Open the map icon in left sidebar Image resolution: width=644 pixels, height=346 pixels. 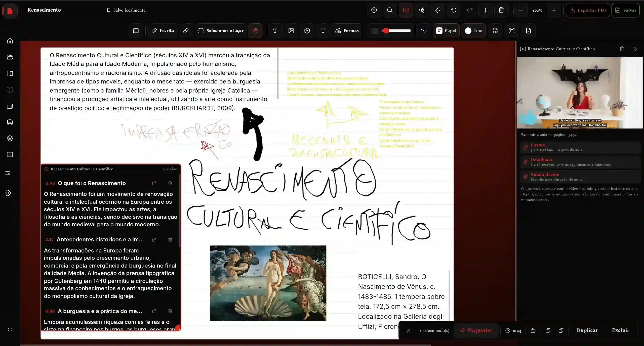point(10,73)
